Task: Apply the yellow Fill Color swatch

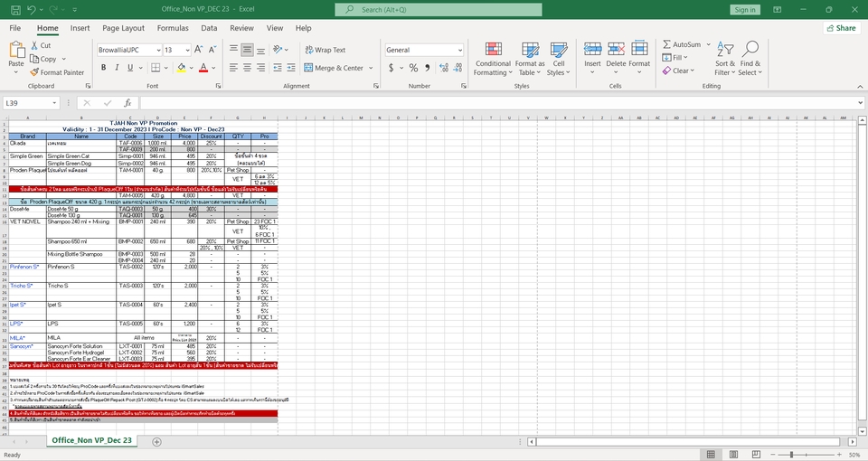Action: click(x=181, y=68)
